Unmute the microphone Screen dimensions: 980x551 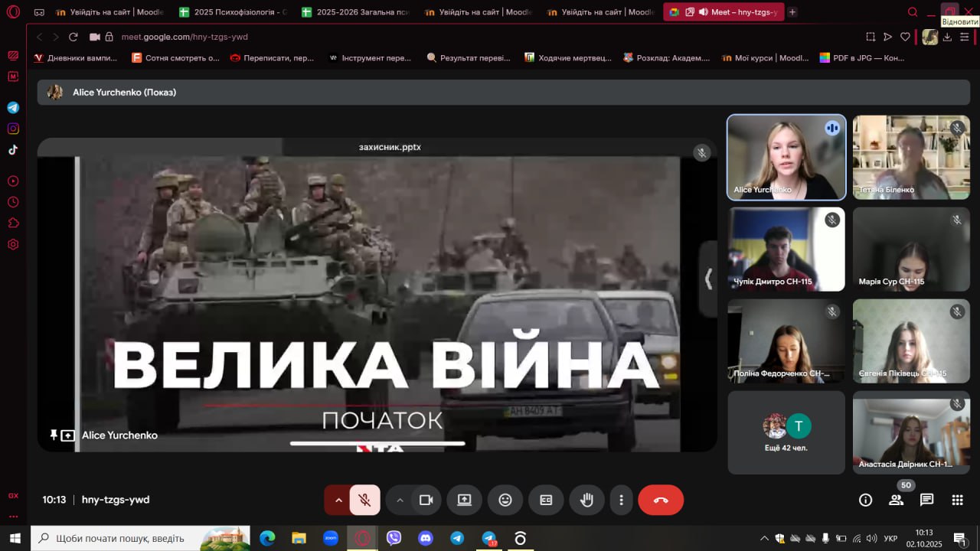pos(365,500)
